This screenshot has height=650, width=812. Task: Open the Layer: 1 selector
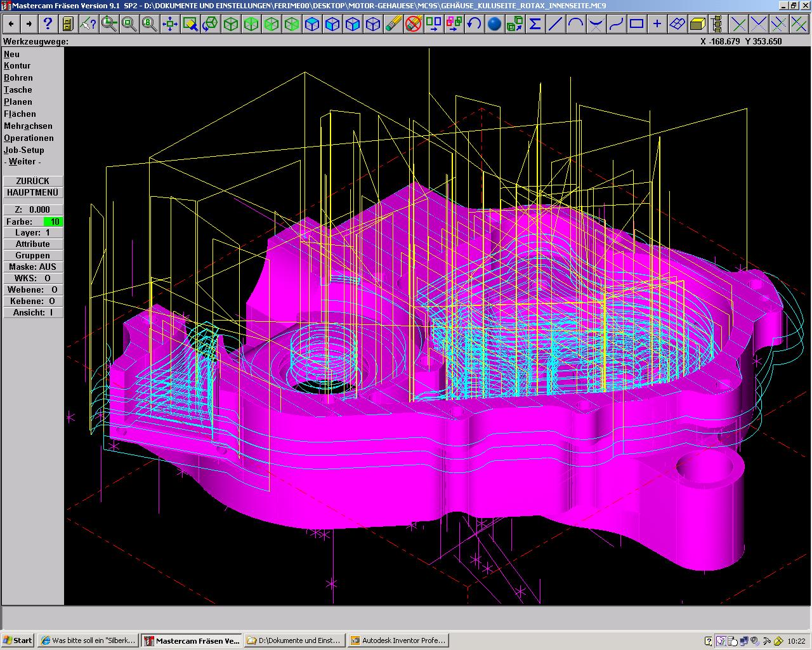(33, 232)
